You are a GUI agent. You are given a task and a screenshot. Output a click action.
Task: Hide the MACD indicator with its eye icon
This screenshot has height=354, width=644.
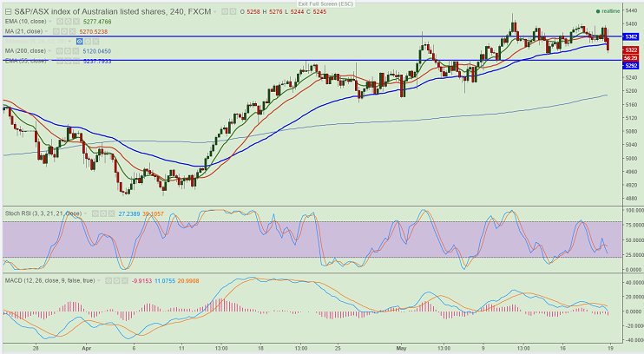click(x=108, y=281)
